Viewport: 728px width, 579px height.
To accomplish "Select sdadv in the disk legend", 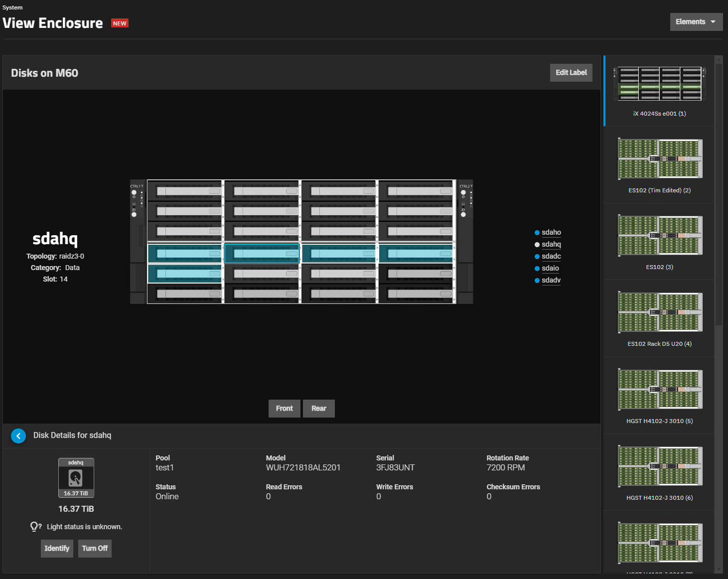I will click(x=551, y=281).
